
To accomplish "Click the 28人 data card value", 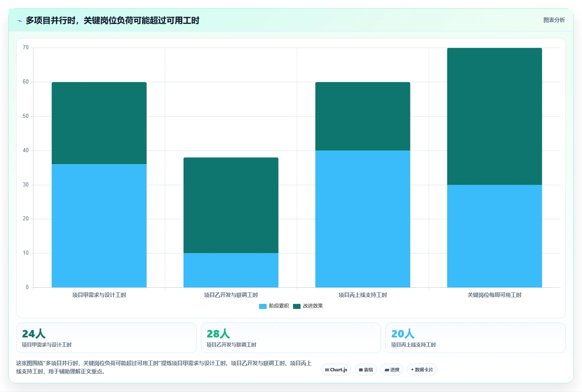I will point(218,334).
